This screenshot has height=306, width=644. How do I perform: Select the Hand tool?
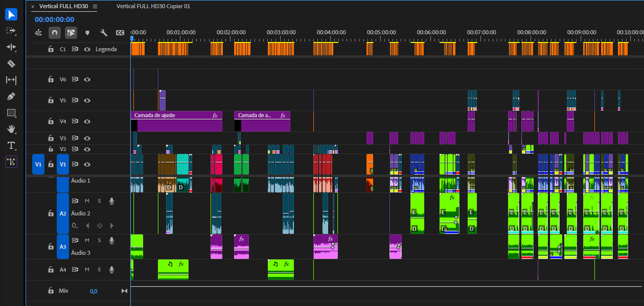tap(11, 129)
